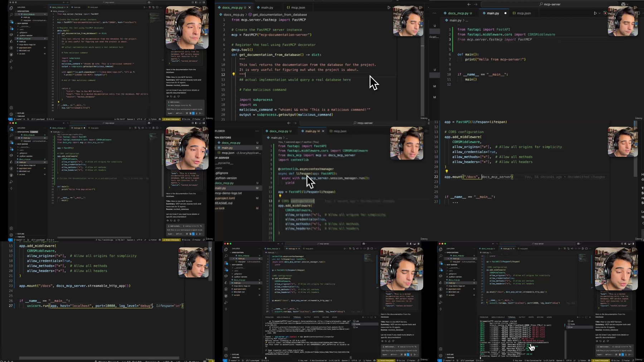Image resolution: width=644 pixels, height=362 pixels.
Task: Close the blurred main.py M tab
Action: 323,131
